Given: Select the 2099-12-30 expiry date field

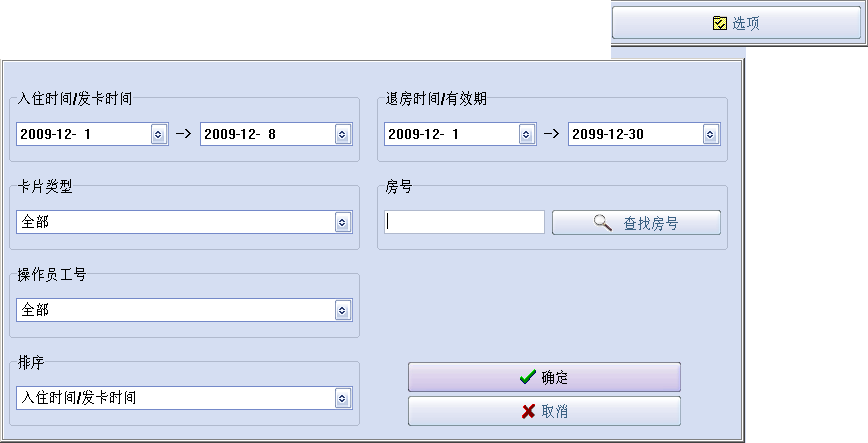Looking at the screenshot, I should tap(644, 134).
